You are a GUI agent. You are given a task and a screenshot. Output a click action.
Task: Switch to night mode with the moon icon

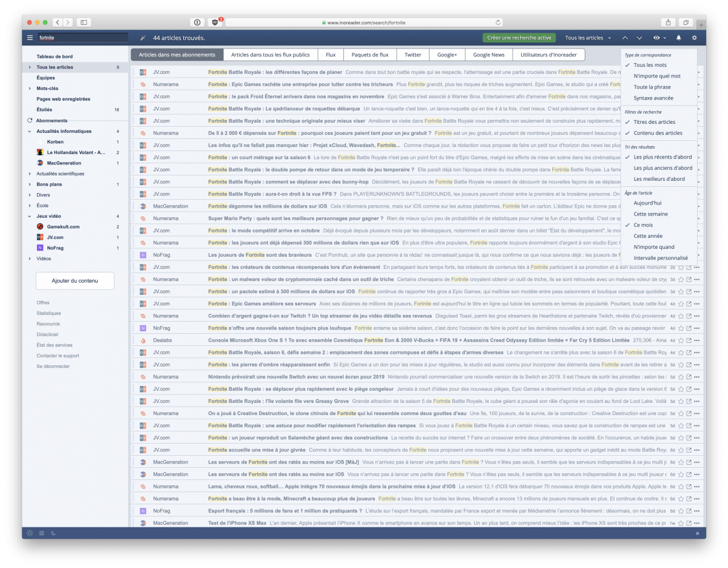click(x=53, y=533)
